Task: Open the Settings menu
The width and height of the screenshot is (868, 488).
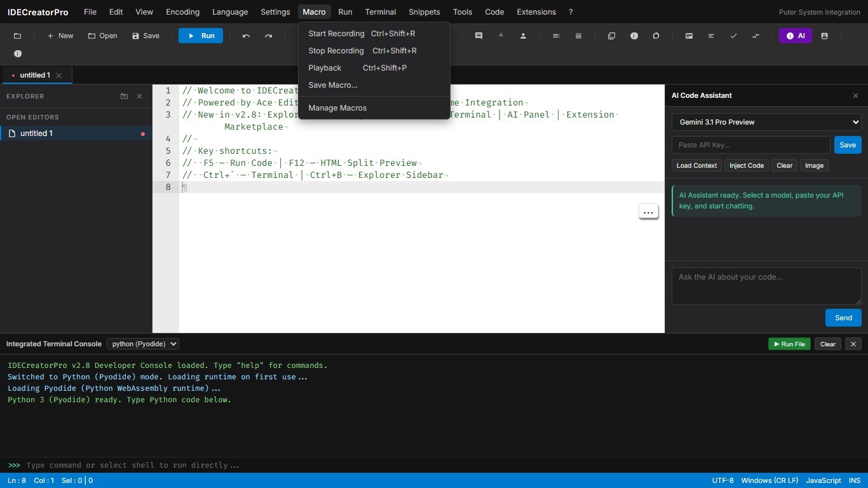Action: (x=275, y=12)
